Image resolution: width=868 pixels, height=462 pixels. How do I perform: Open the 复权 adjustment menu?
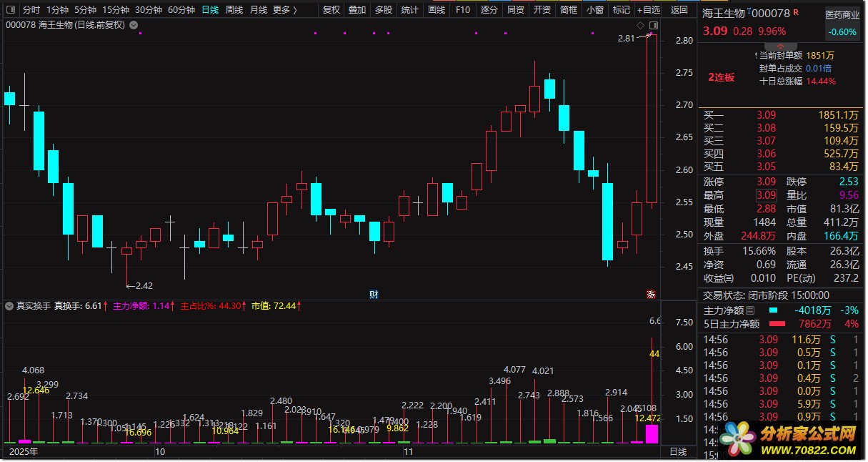(x=331, y=10)
